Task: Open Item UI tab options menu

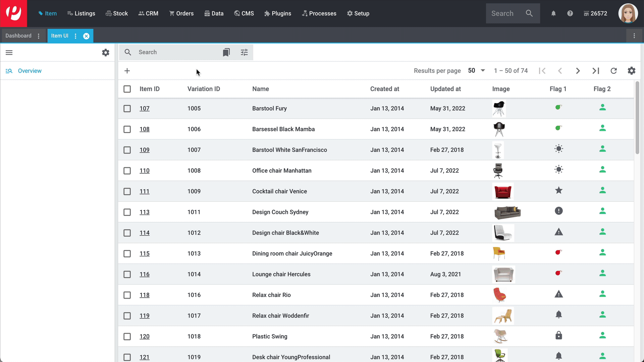Action: (x=75, y=36)
